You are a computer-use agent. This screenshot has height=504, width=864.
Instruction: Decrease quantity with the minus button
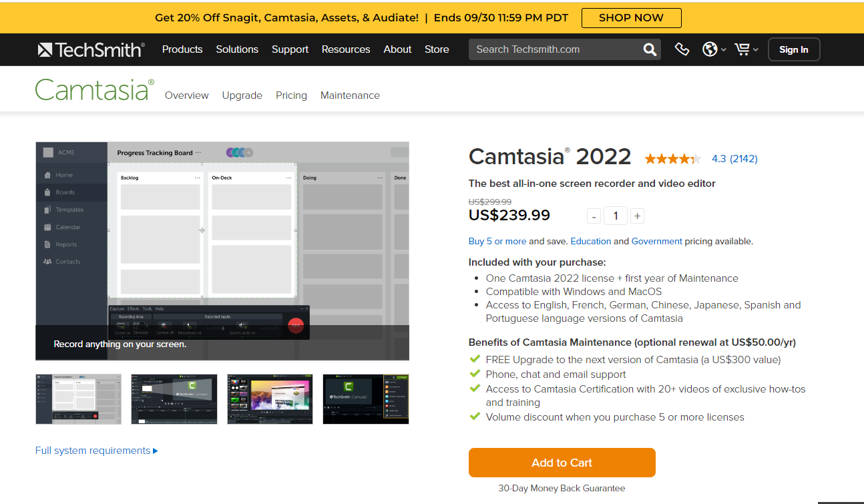click(594, 216)
